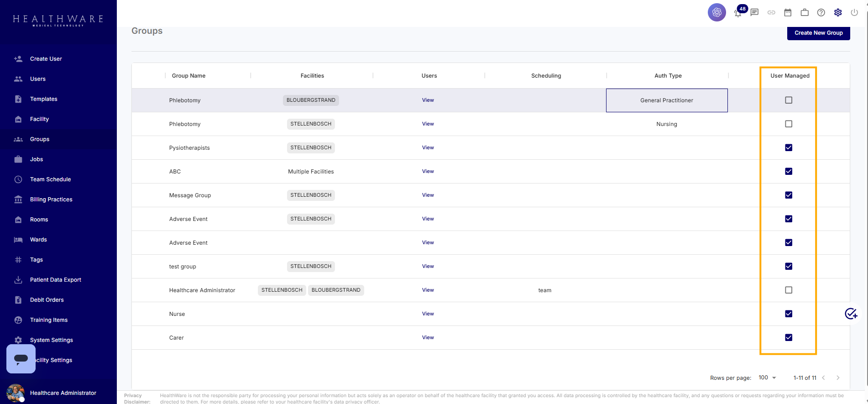Open Team Schedule in the sidebar

pos(50,179)
